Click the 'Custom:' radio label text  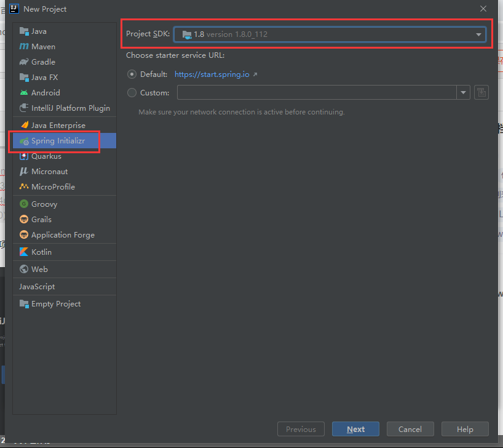154,93
